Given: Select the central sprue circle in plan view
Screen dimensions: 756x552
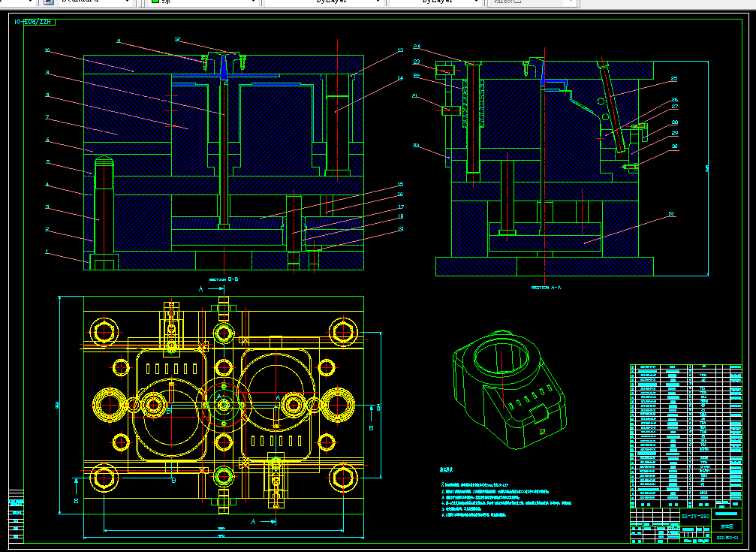Looking at the screenshot, I should tap(224, 404).
